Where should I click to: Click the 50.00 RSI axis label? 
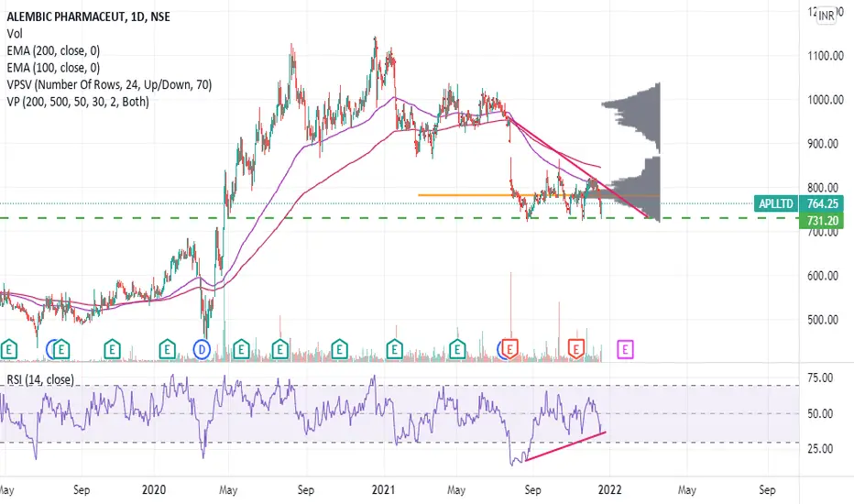pos(820,413)
